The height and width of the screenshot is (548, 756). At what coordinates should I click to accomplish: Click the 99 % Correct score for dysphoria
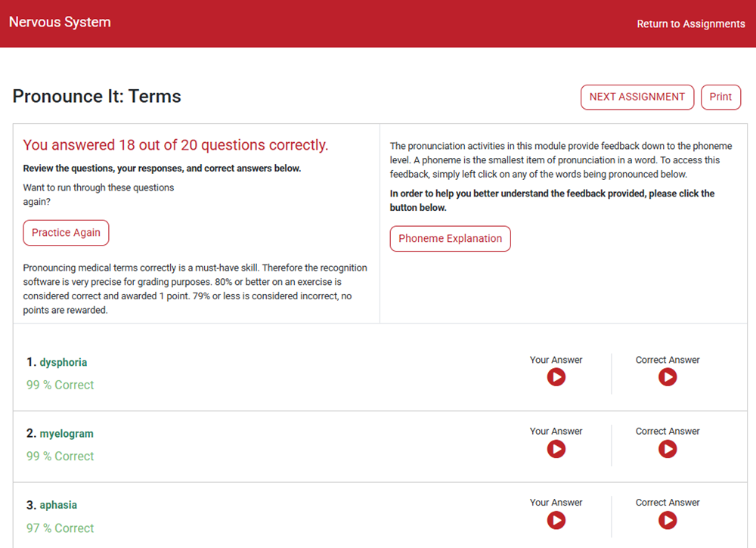click(x=60, y=384)
